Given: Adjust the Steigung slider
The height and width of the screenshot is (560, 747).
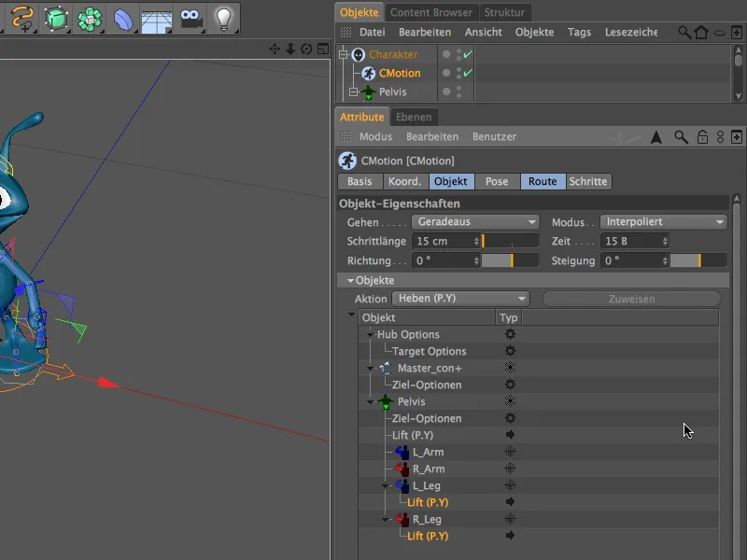Looking at the screenshot, I should pyautogui.click(x=698, y=260).
